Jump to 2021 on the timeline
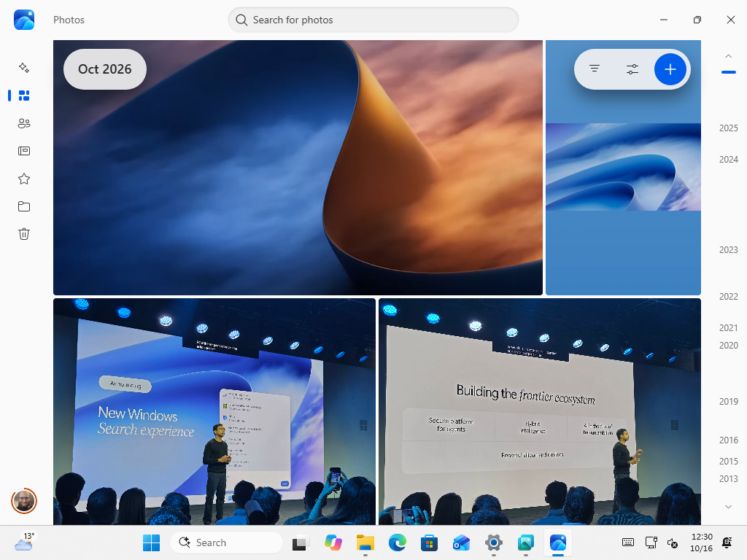747x560 pixels. coord(729,328)
